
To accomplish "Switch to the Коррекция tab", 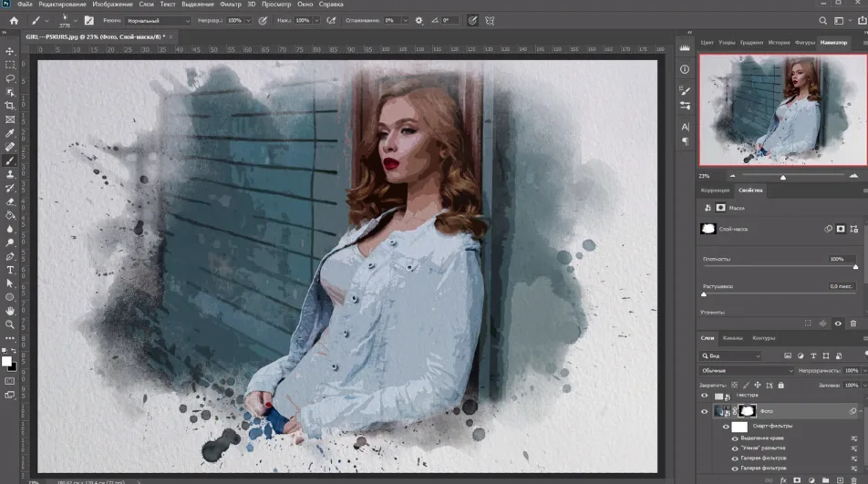I will coord(715,191).
